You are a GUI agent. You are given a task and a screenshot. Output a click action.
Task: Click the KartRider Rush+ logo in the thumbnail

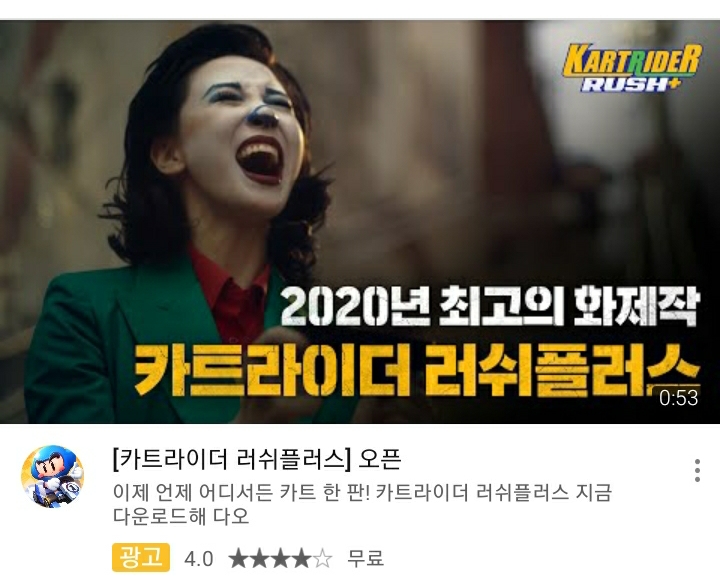click(x=632, y=67)
